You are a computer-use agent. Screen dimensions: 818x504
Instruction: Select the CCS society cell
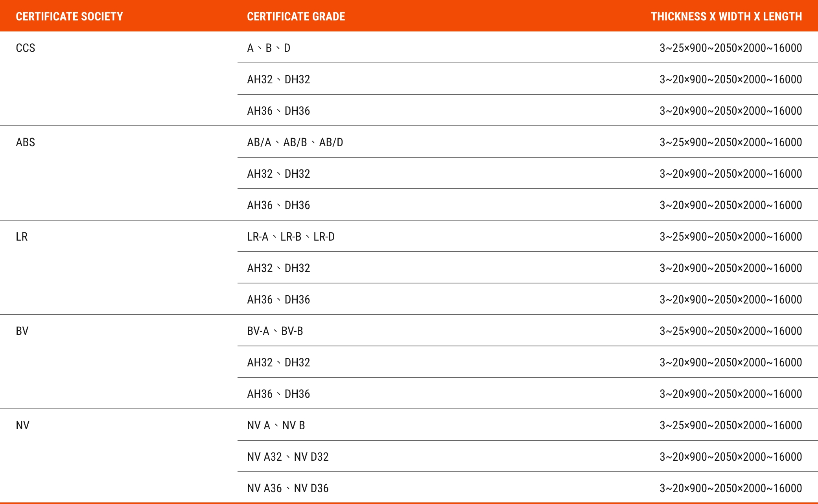[x=26, y=48]
